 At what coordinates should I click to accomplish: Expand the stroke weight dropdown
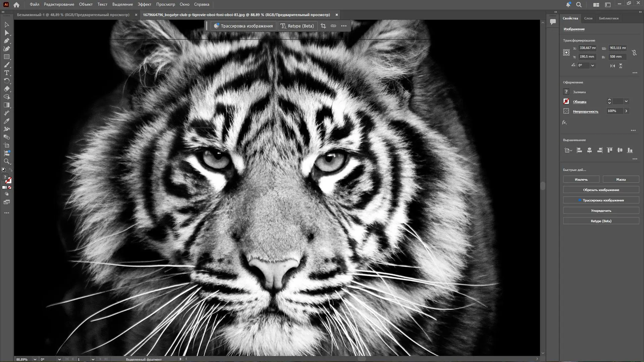(626, 101)
